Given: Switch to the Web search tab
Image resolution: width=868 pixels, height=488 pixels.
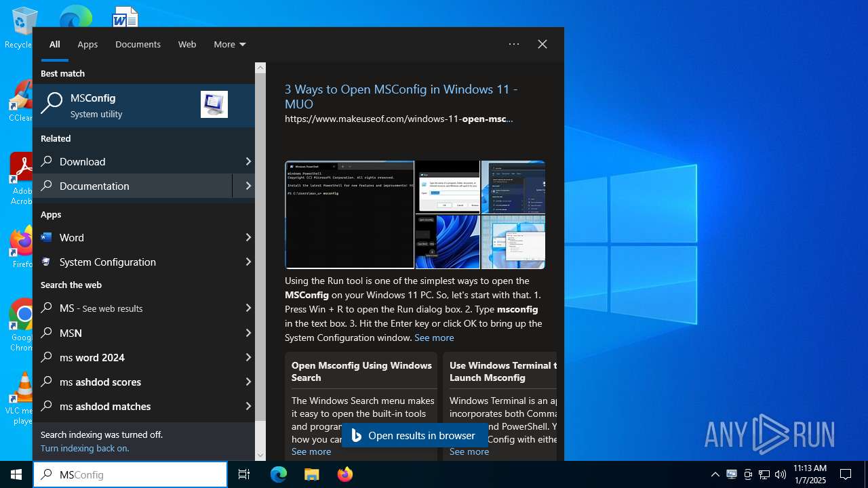Looking at the screenshot, I should pos(187,44).
